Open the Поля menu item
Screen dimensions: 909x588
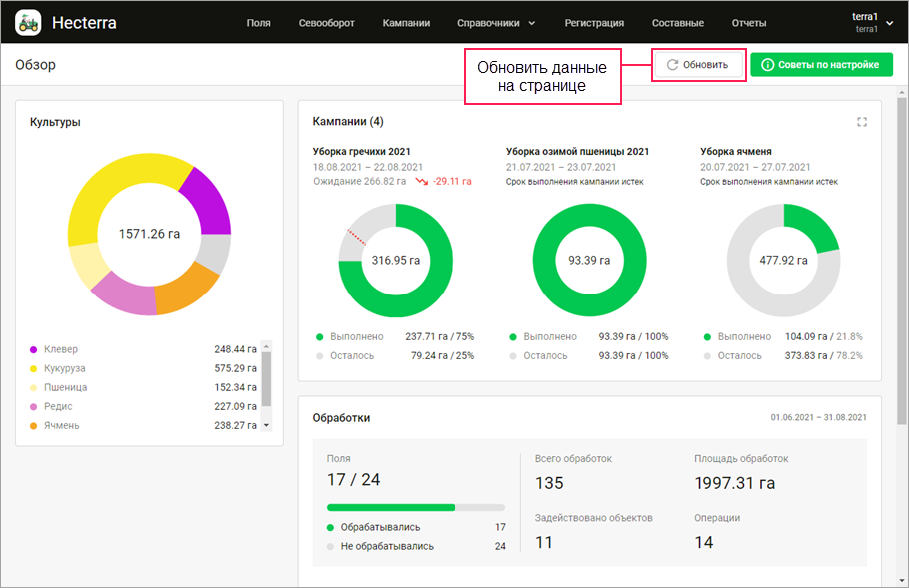click(x=258, y=23)
